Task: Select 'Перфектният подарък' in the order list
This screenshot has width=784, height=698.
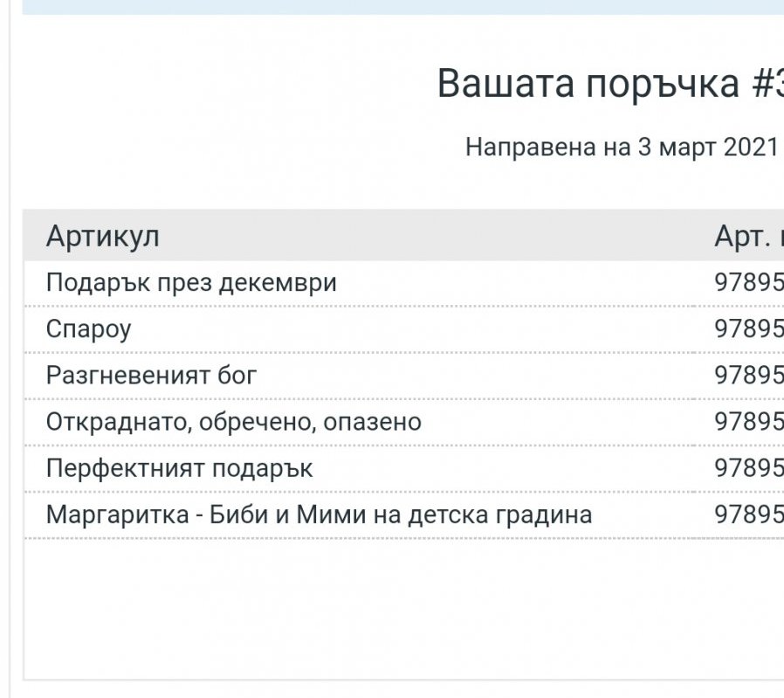Action: point(179,468)
